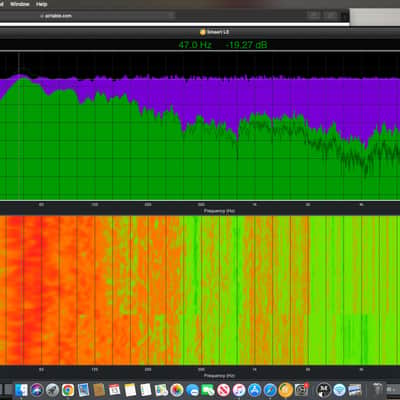The image size is (400, 400).
Task: Open the Photos app in dock
Action: tap(177, 389)
